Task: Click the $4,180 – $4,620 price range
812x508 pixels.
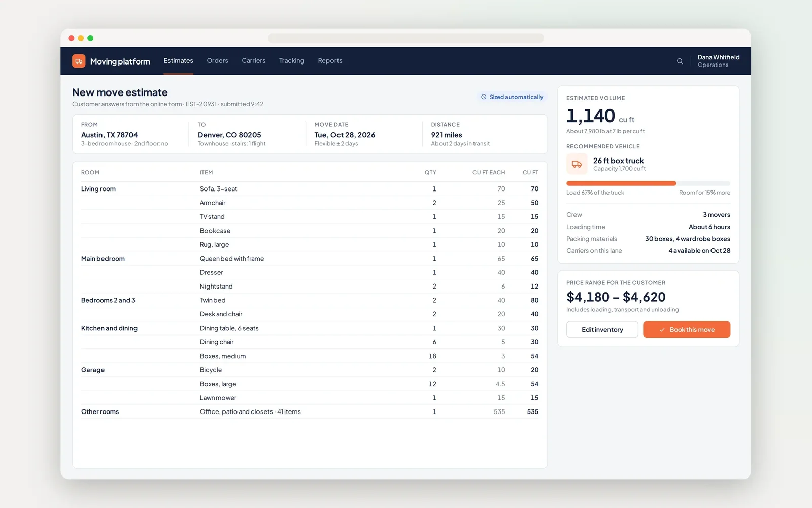Action: [616, 297]
